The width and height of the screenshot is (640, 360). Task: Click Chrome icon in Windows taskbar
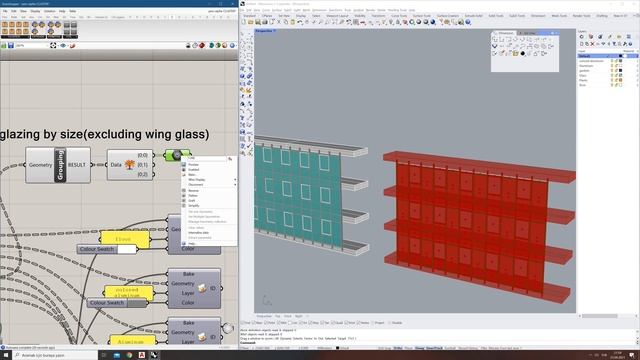[x=129, y=355]
